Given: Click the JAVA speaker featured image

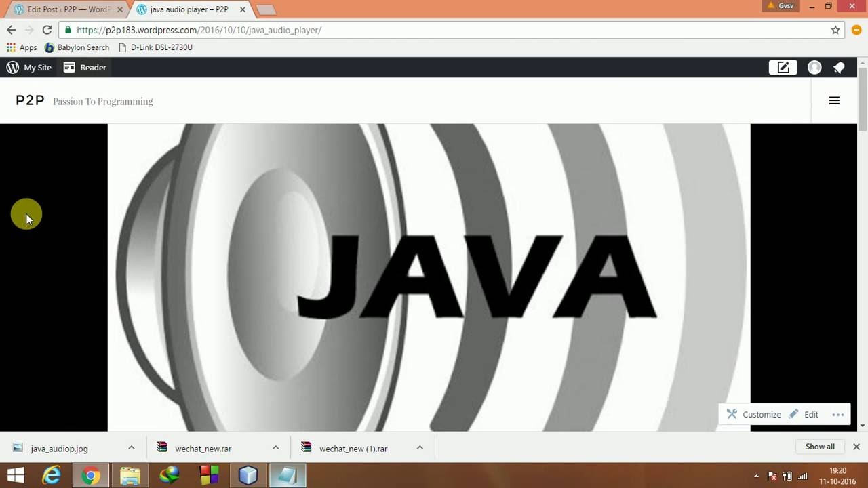Looking at the screenshot, I should tap(429, 277).
